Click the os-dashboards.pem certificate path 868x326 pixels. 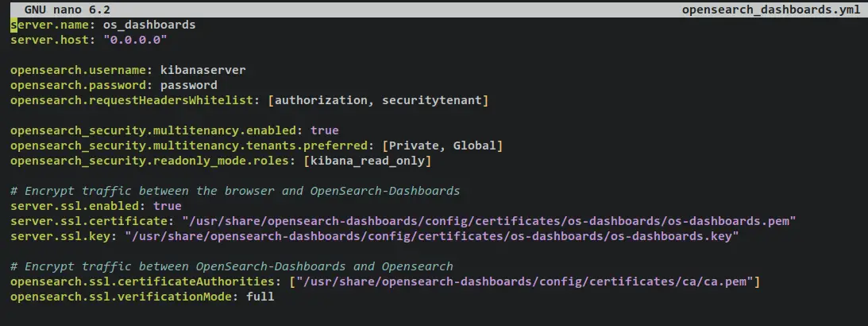489,221
